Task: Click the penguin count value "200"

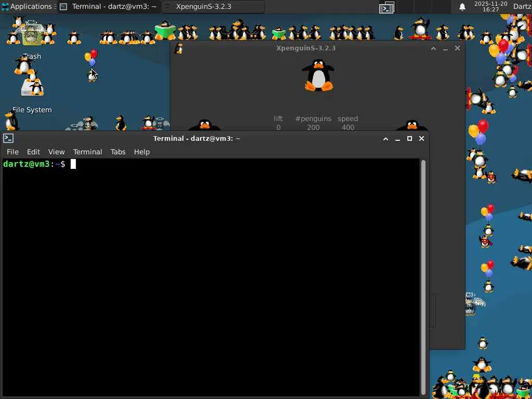Action: pos(313,127)
